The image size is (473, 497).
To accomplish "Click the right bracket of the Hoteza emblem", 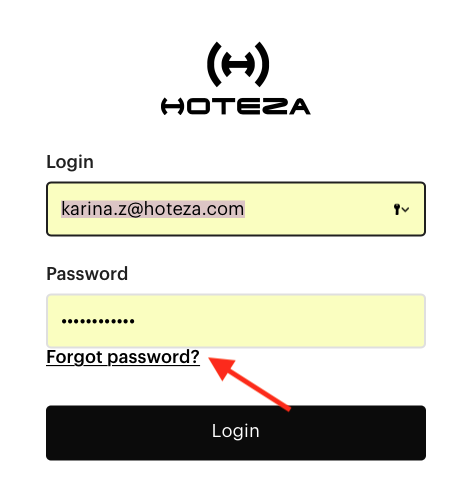I will click(x=261, y=64).
